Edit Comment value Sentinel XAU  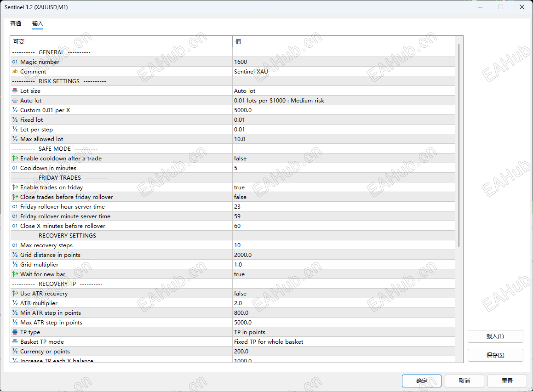pyautogui.click(x=344, y=71)
